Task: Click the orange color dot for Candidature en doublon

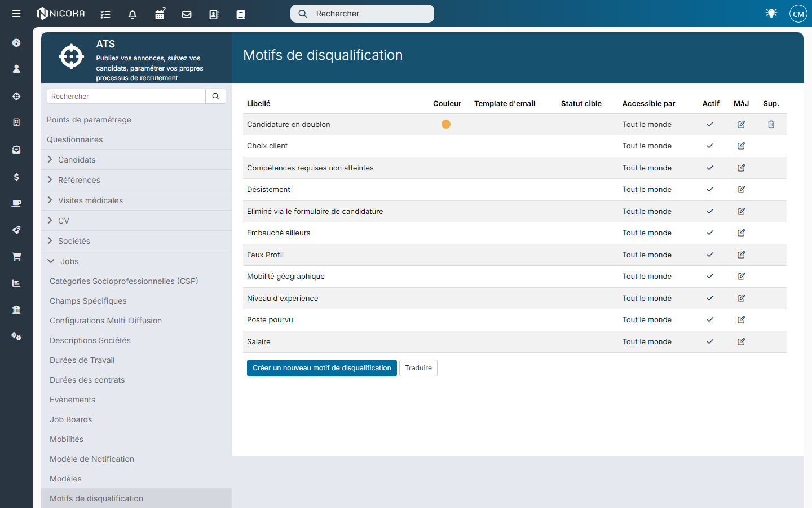Action: (x=446, y=124)
